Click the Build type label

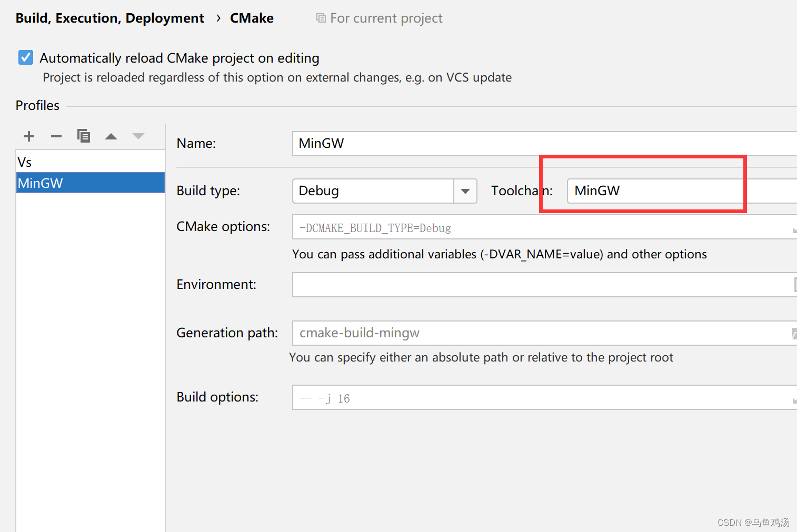(x=208, y=191)
